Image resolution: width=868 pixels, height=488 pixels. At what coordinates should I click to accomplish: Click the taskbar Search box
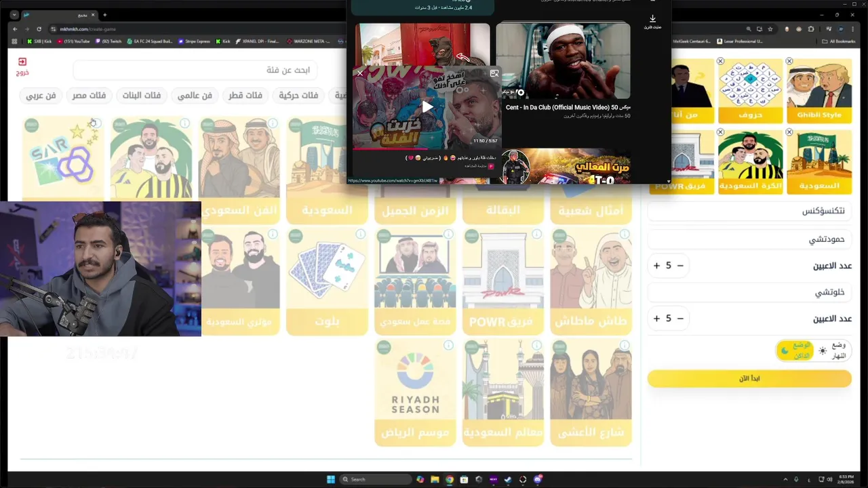[375, 479]
